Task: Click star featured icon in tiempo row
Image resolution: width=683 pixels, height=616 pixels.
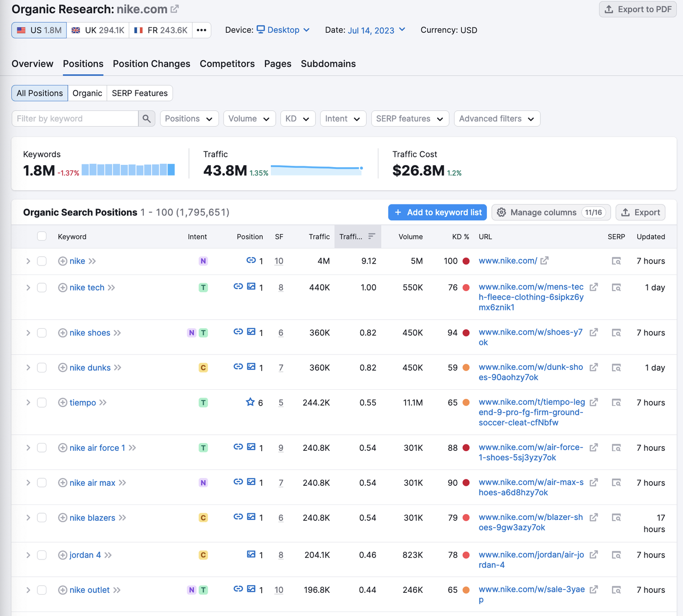Action: tap(250, 402)
